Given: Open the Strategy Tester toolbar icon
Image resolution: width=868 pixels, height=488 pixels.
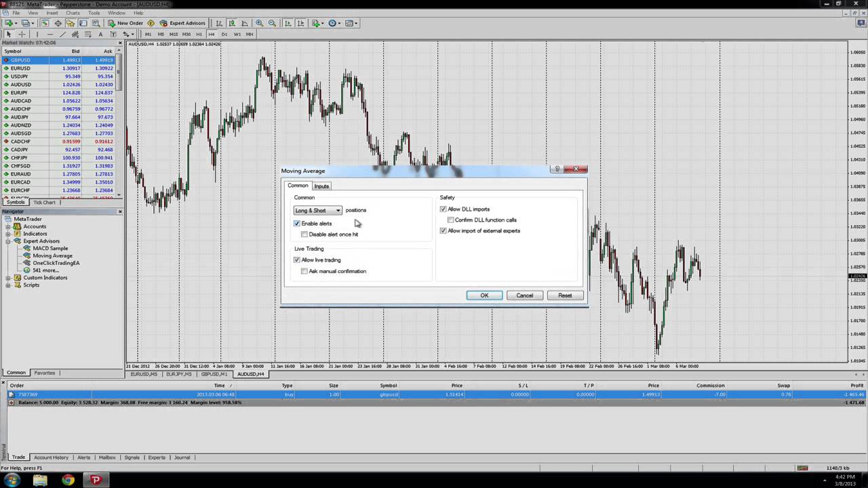Looking at the screenshot, I should point(96,23).
